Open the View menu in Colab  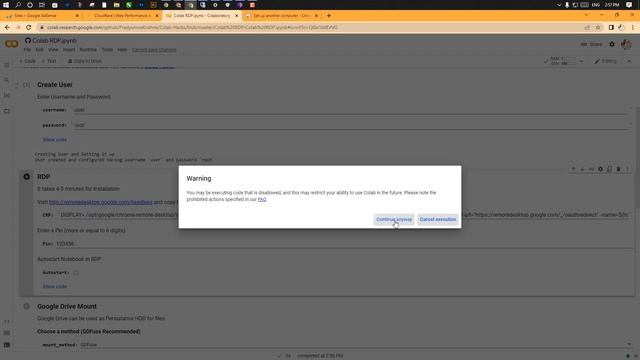53,50
